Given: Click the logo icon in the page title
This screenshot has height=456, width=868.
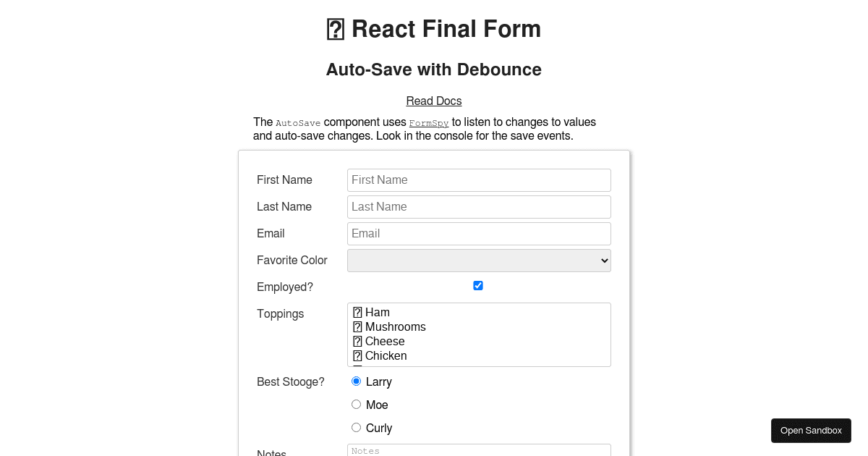Looking at the screenshot, I should (x=334, y=29).
